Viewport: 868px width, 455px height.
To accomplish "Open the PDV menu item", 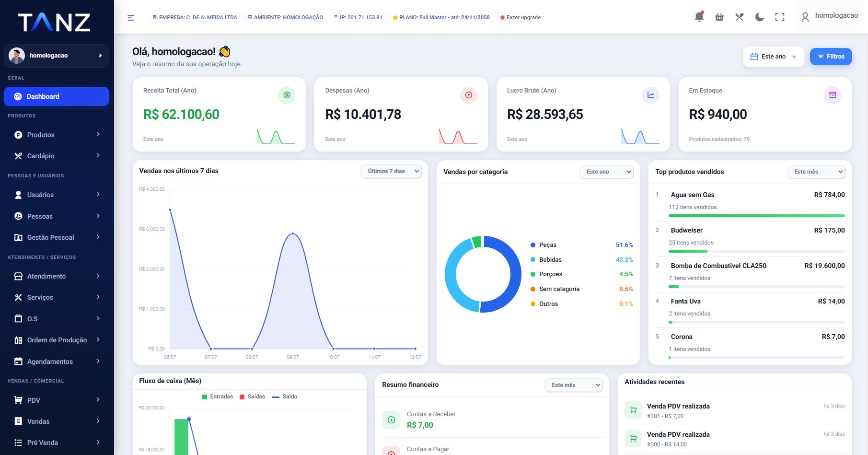I will 57,400.
